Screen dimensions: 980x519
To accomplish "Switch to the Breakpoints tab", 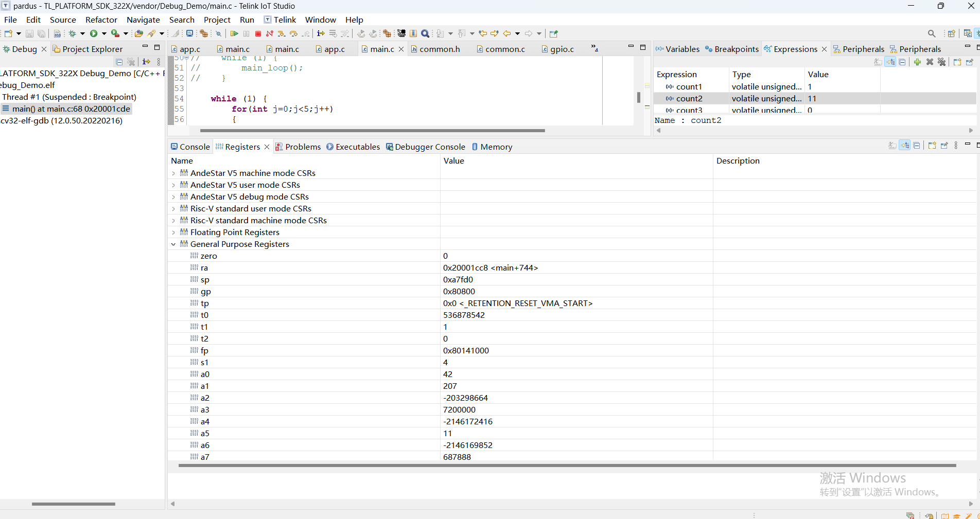I will [731, 49].
